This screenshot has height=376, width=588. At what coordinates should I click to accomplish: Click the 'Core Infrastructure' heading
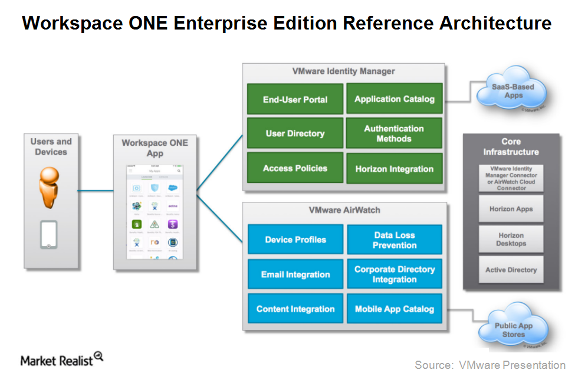pyautogui.click(x=511, y=146)
